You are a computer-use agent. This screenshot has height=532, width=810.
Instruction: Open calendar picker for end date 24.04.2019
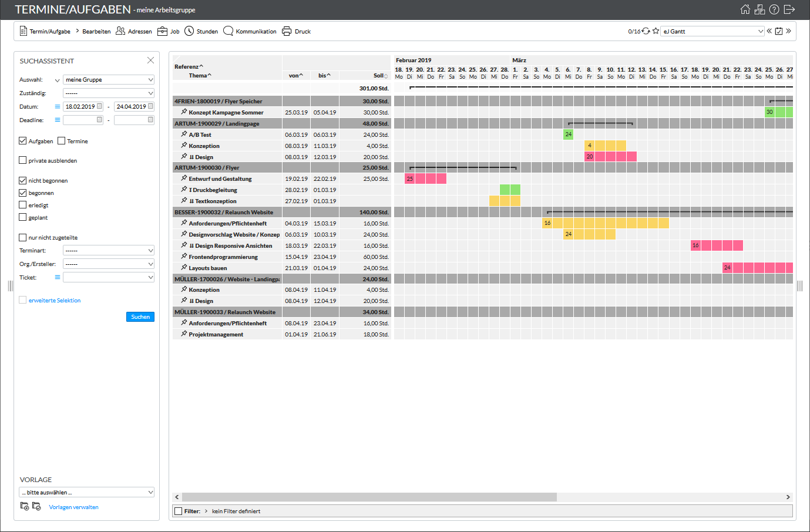click(150, 106)
